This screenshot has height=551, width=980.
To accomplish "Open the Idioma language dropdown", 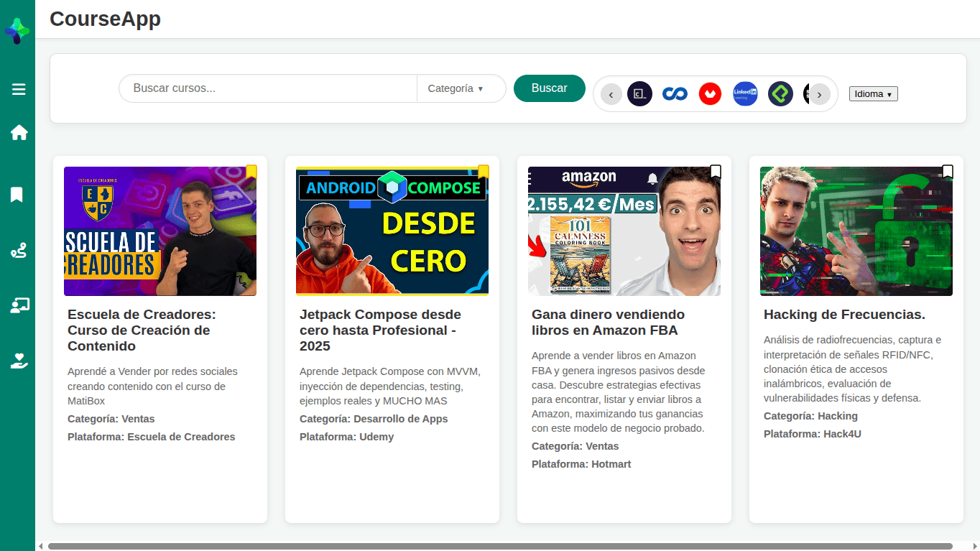I will pos(873,94).
